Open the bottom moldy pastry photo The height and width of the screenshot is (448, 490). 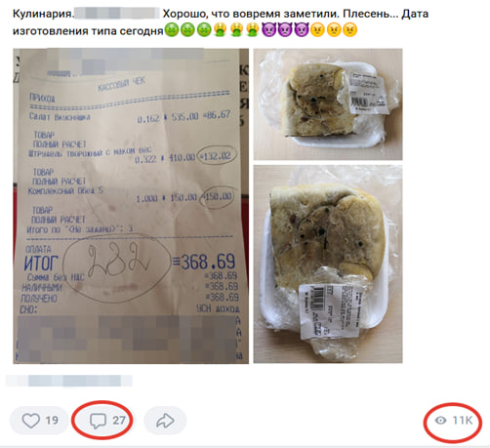(328, 264)
